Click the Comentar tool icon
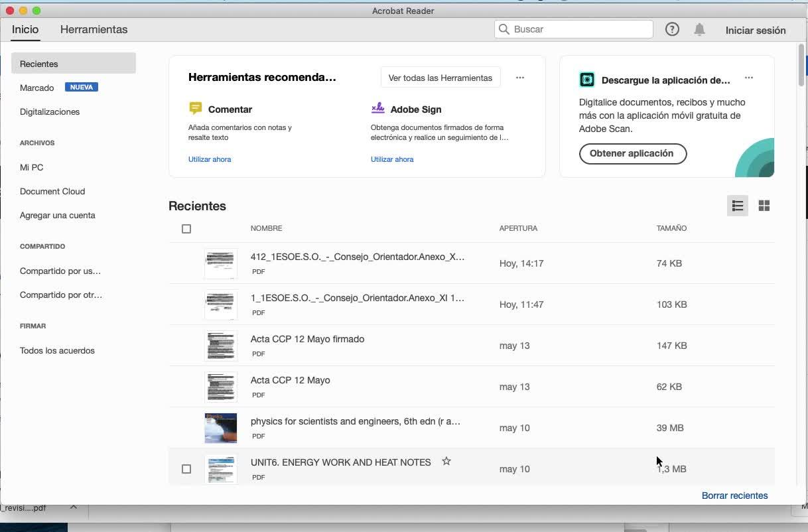The image size is (808, 532). coord(195,109)
